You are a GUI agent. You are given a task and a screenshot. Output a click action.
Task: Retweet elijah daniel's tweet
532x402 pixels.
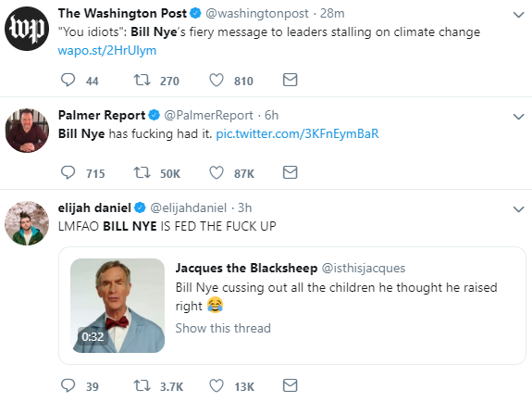(x=142, y=385)
